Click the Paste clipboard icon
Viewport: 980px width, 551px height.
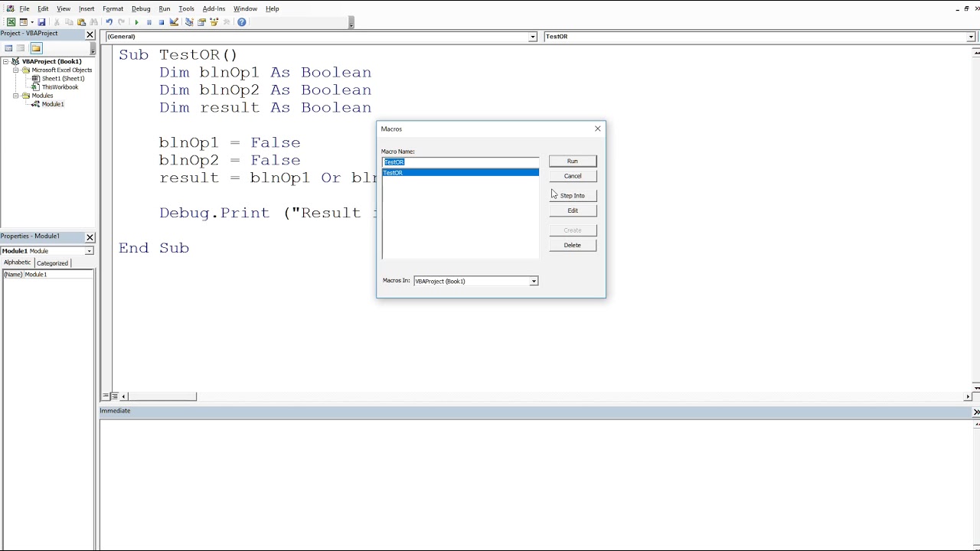coord(81,22)
